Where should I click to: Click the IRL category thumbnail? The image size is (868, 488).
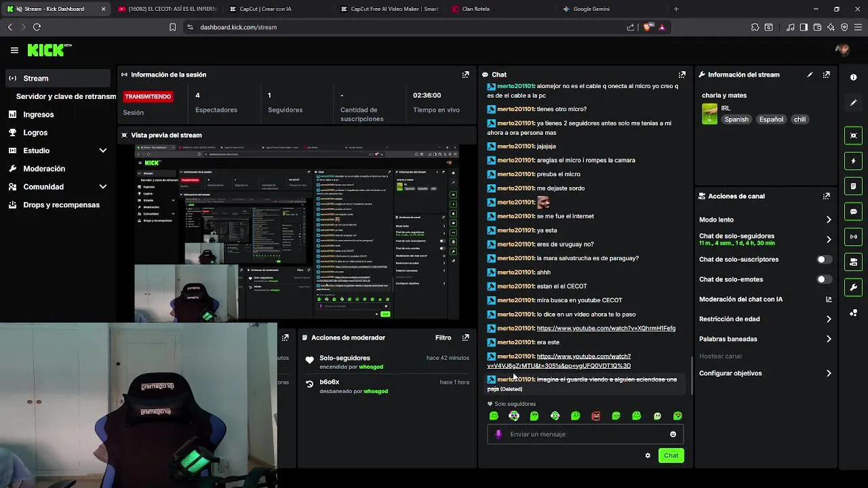(x=709, y=114)
